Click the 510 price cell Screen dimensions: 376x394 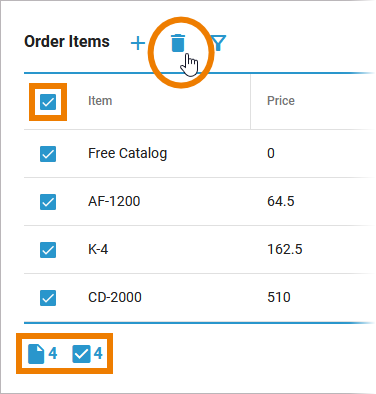coord(279,297)
